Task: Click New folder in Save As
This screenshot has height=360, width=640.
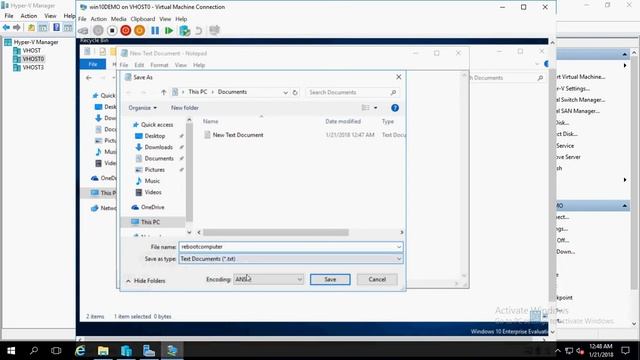Action: point(184,108)
